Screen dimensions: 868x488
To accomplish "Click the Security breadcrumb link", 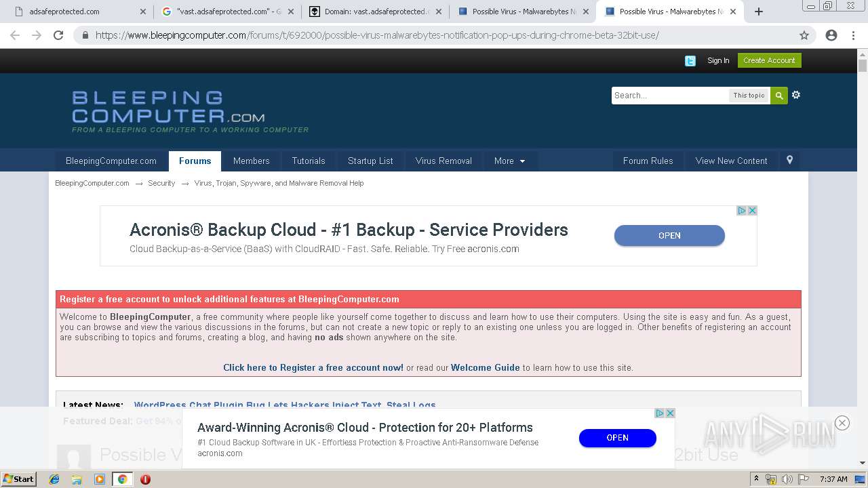I will (161, 183).
